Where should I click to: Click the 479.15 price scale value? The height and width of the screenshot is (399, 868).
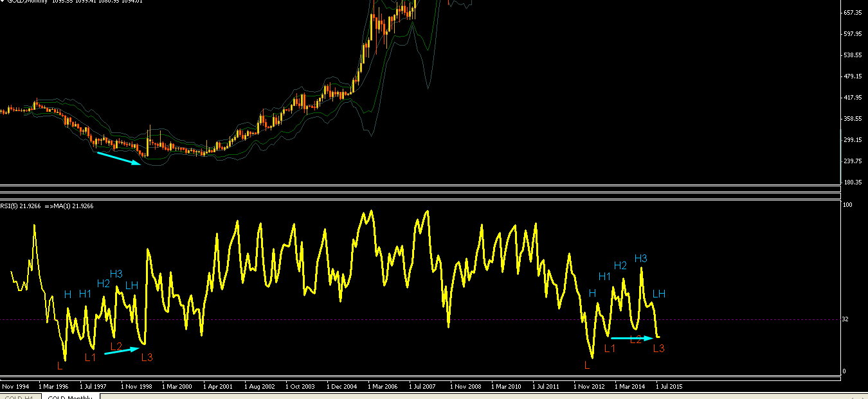[x=853, y=76]
